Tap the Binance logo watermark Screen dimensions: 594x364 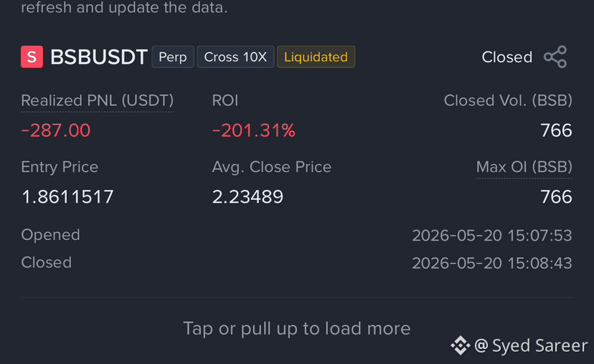click(461, 345)
